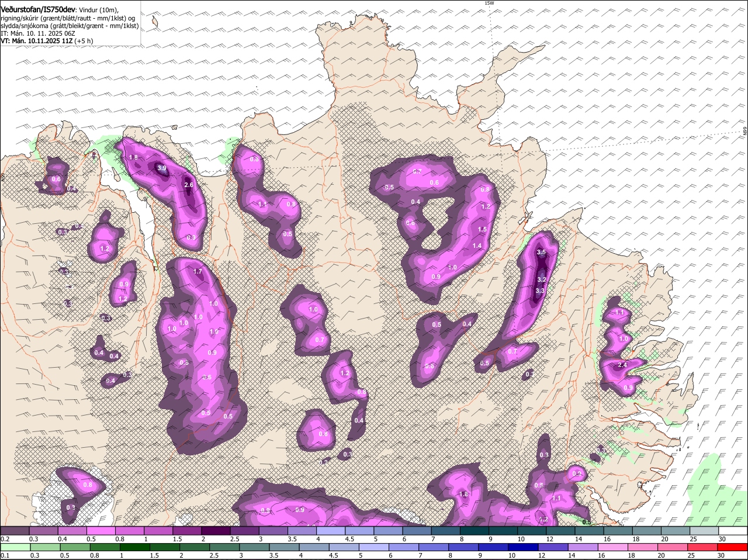Click the palest green 0.1 rain legend swatch

(x=15, y=547)
